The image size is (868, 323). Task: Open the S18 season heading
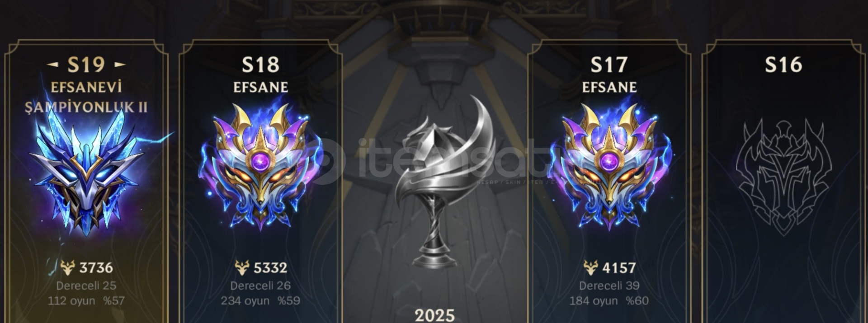coord(260,65)
